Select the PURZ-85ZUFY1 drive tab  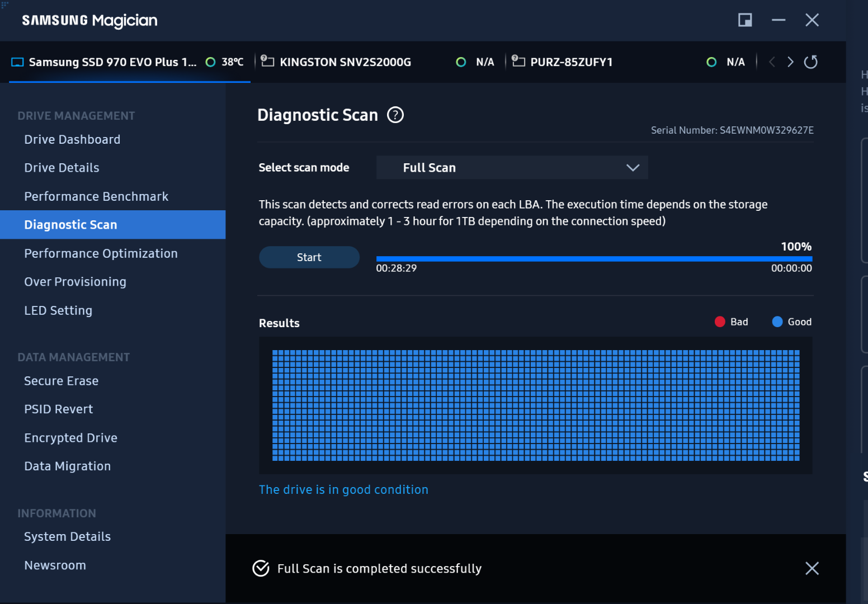[x=630, y=62]
